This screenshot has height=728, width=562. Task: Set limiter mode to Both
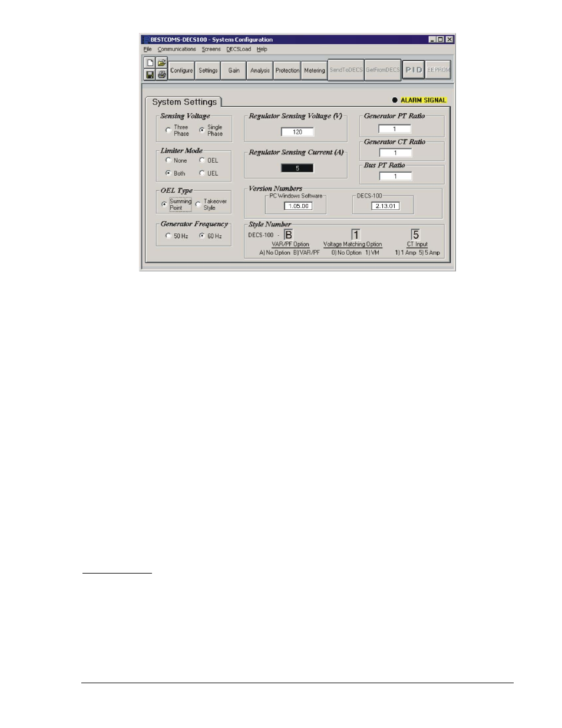[176, 173]
